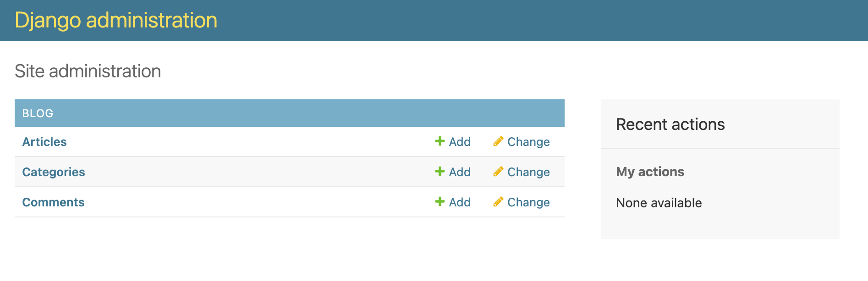
Task: Click the My actions label
Action: (650, 172)
